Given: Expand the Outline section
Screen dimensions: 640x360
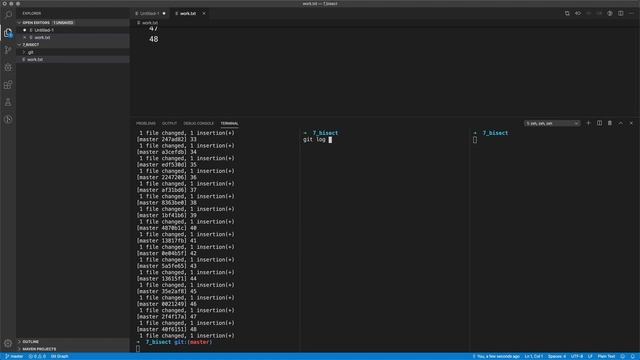Looking at the screenshot, I should (x=19, y=342).
